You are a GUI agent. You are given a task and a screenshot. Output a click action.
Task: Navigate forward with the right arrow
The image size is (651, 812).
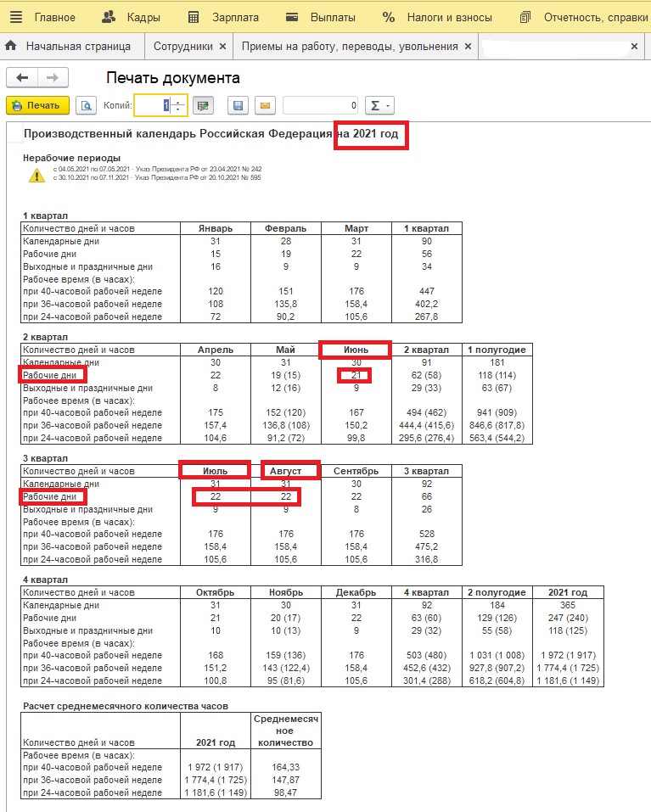click(53, 78)
